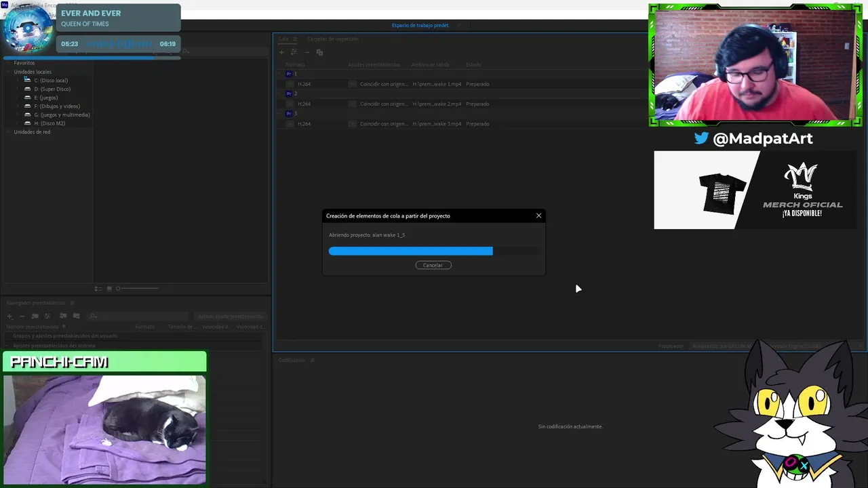Open preset dropdown for wake 2.mp4 row
Viewport: 868px width, 488px height.
(x=353, y=104)
